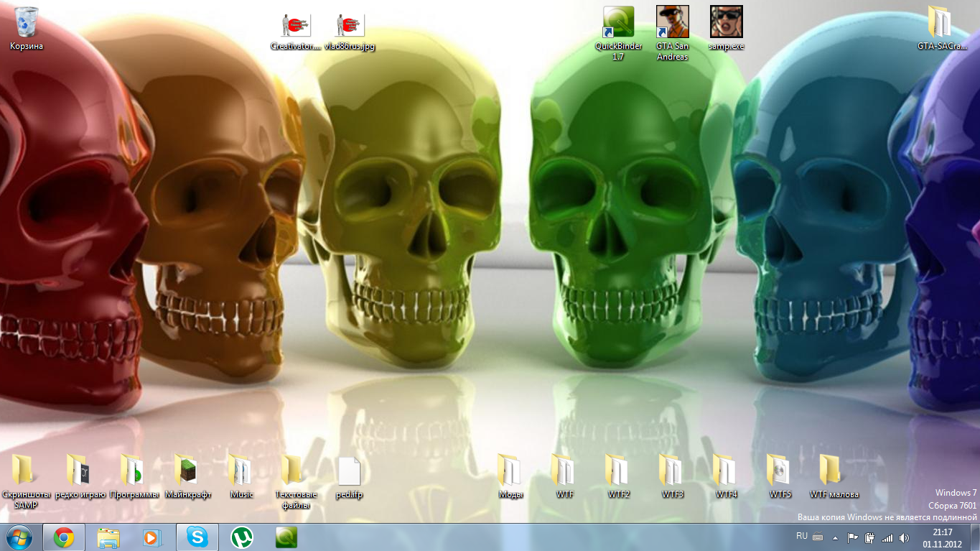Open the volume speaker tray icon
This screenshot has height=551, width=980.
coord(904,537)
